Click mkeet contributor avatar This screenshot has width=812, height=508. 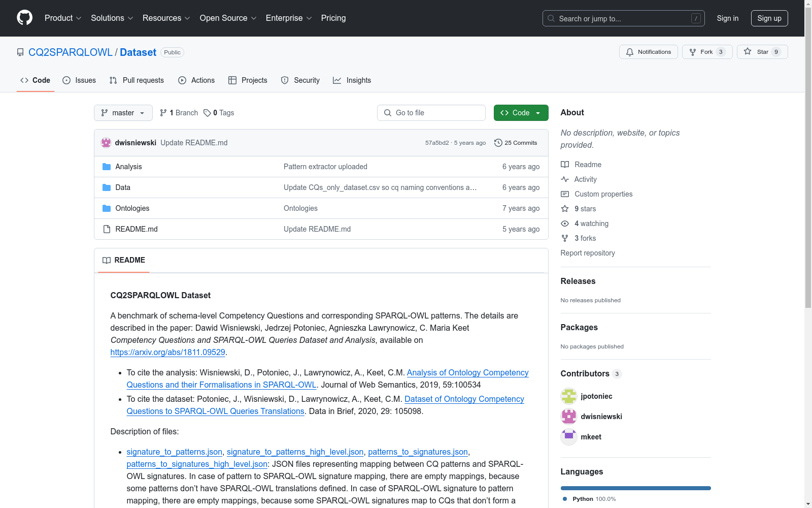569,437
